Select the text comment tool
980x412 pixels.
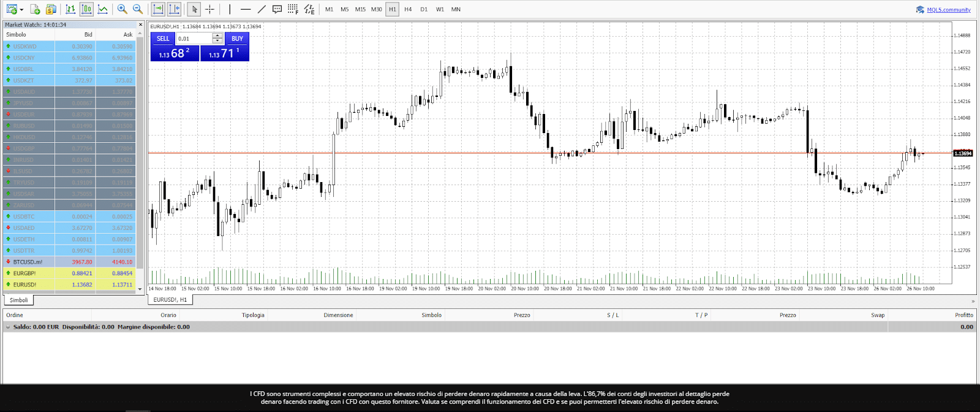(x=277, y=9)
